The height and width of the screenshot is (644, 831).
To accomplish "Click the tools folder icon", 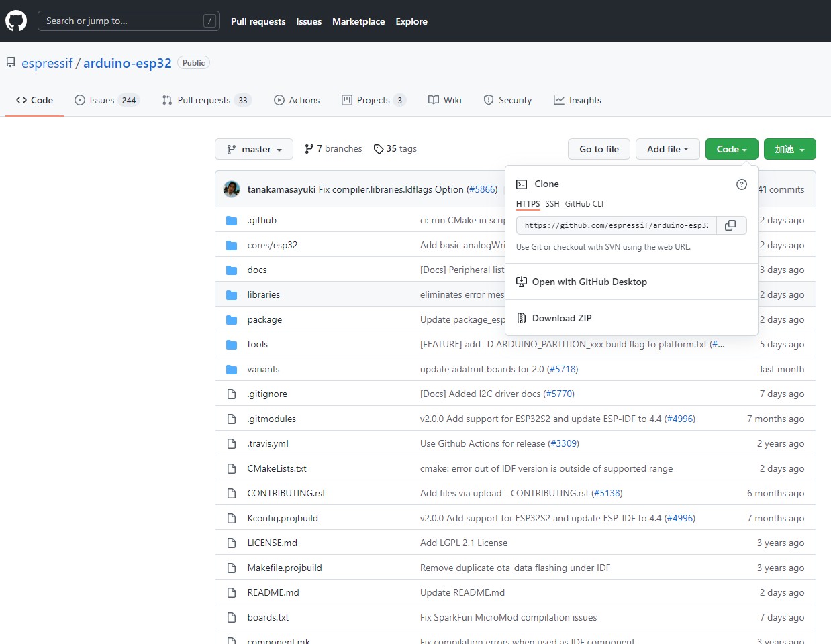I will point(232,345).
